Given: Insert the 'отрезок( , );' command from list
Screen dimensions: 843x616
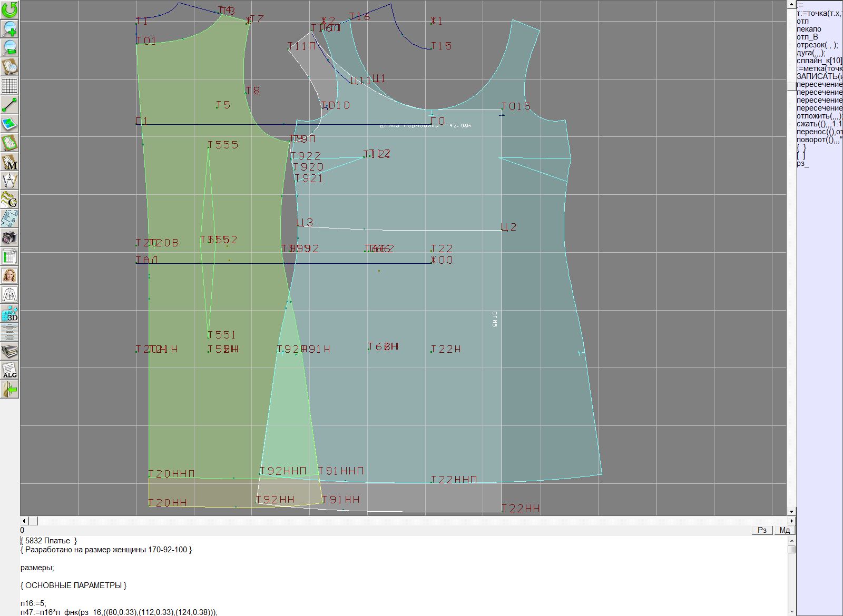Looking at the screenshot, I should tap(817, 45).
